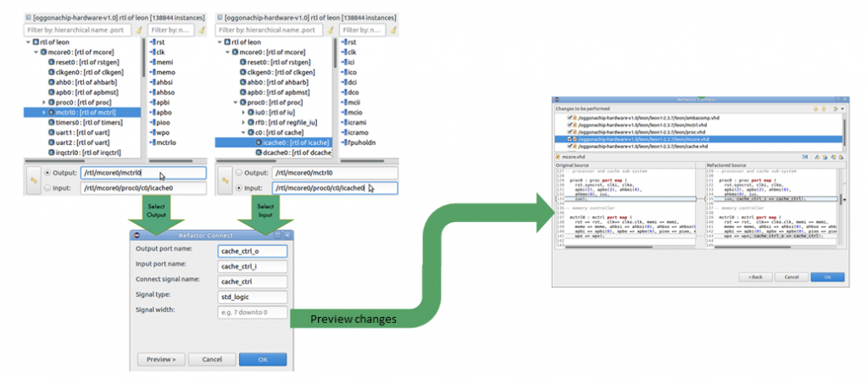Uncheck the ambacomp.vhd change checkbox
Screen dimensions: 868x379
pos(570,118)
